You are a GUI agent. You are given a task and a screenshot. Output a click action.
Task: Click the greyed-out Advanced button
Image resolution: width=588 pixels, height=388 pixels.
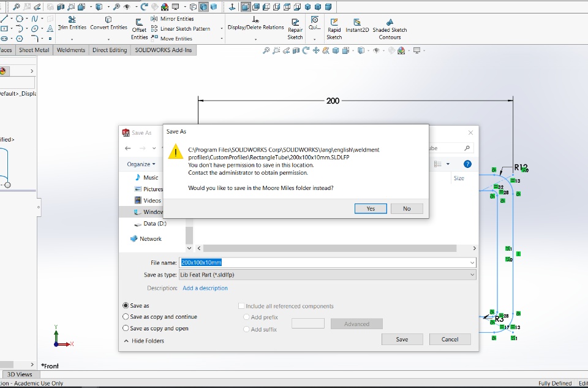tap(356, 324)
